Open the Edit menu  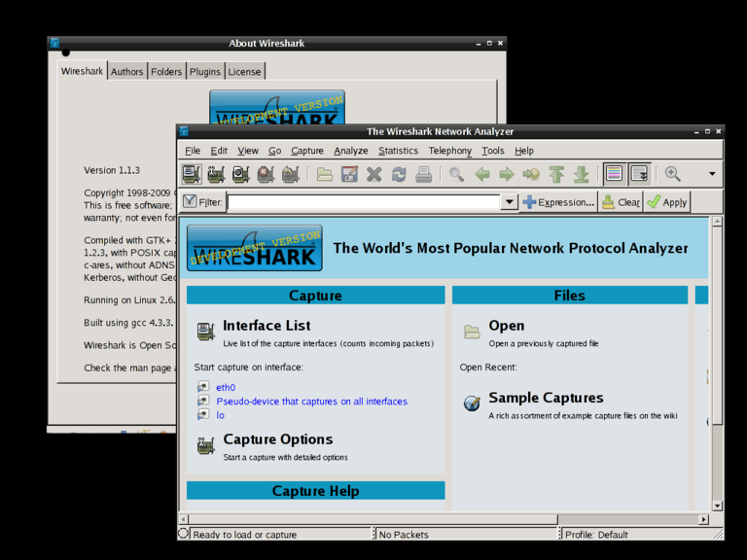pos(219,151)
